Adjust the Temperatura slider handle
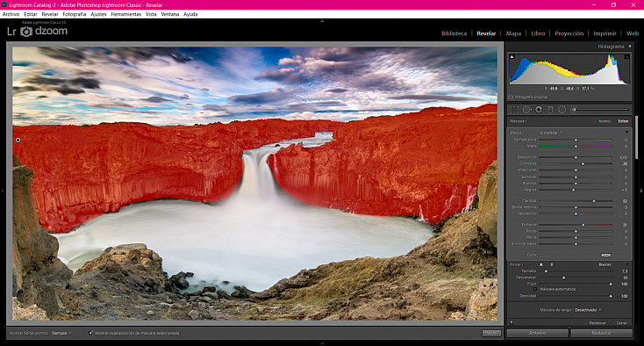644x346 pixels. 576,140
